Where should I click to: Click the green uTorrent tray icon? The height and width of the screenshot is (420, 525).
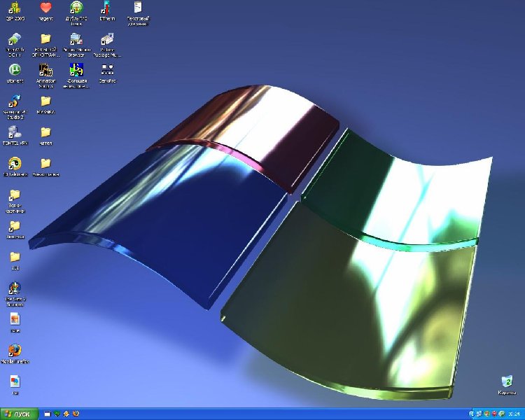(502, 414)
